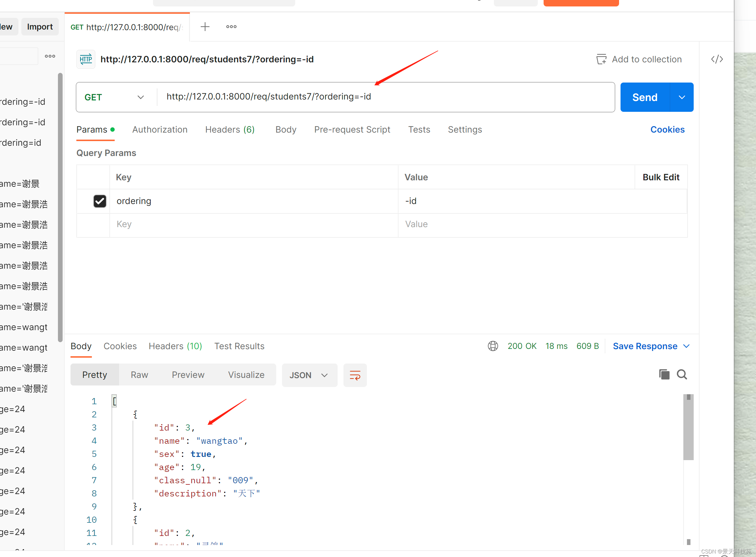The image size is (756, 557).
Task: Open the request Settings tab
Action: click(x=465, y=129)
